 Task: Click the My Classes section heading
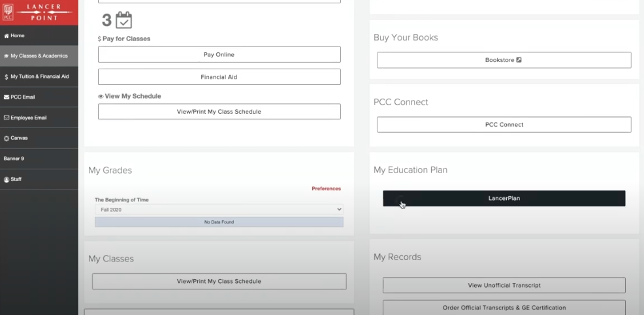pyautogui.click(x=111, y=259)
